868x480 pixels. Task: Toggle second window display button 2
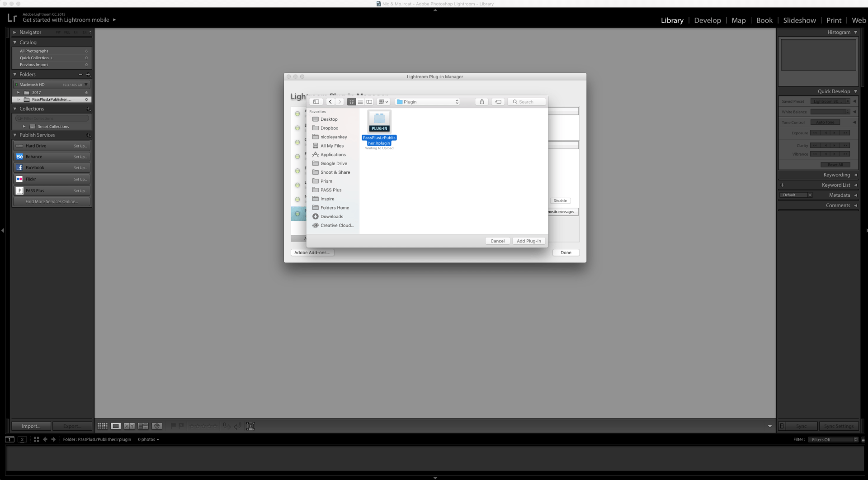[22, 439]
